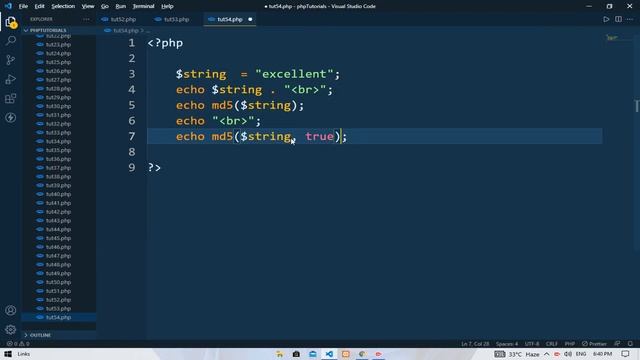Screen dimensions: 640x360
Task: Open the Run menu
Action: coord(120,6)
